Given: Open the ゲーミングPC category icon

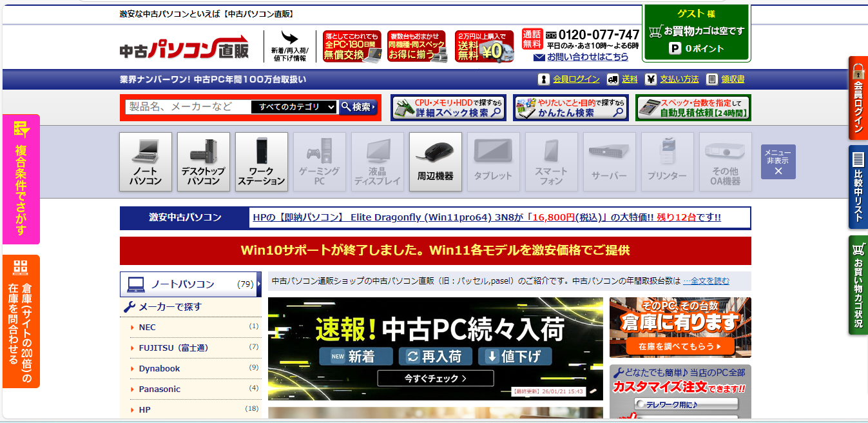Looking at the screenshot, I should tap(320, 162).
